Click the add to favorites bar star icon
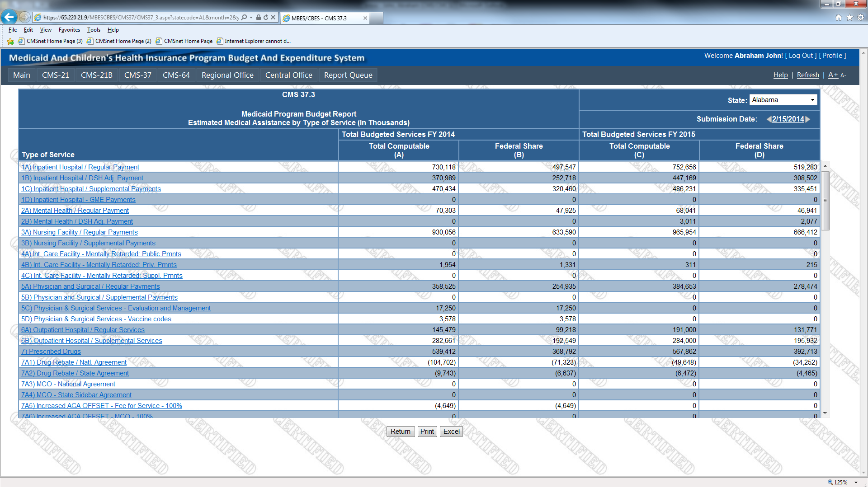Viewport: 868px width, 488px height. [x=10, y=41]
